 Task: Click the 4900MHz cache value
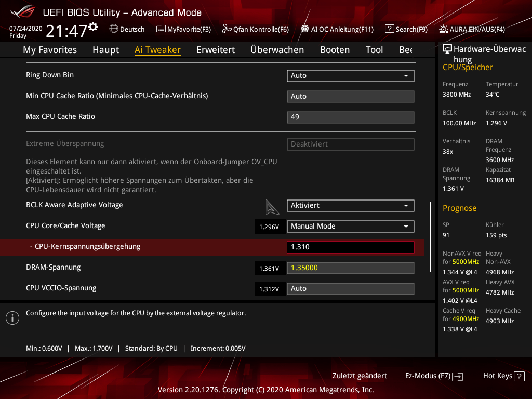(465, 319)
